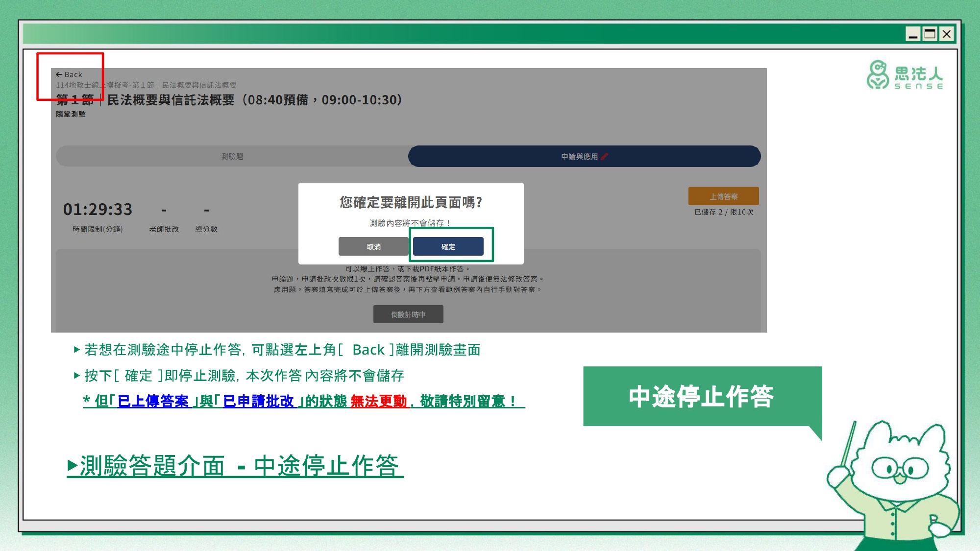Screen dimensions: 980x551
Task: Close the retro window with X
Action: click(x=947, y=34)
